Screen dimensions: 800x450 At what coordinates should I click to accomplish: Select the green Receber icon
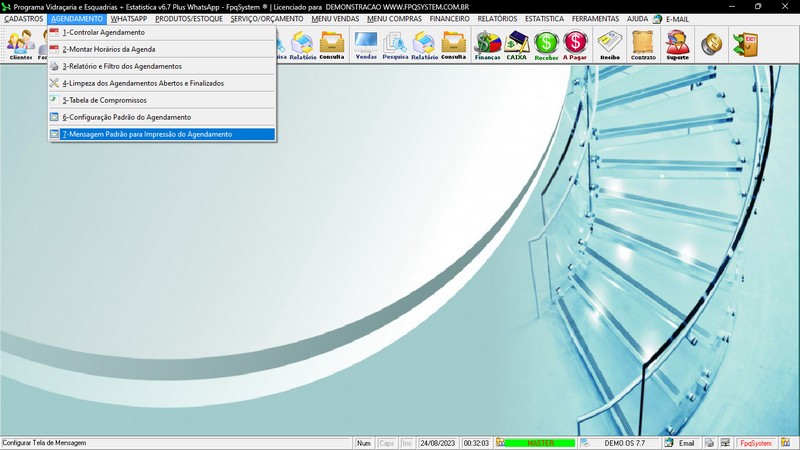[546, 45]
